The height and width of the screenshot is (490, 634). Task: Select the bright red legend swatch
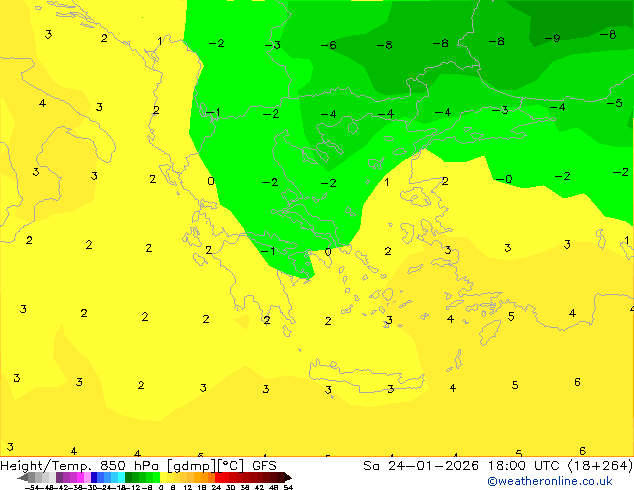pyautogui.click(x=218, y=477)
